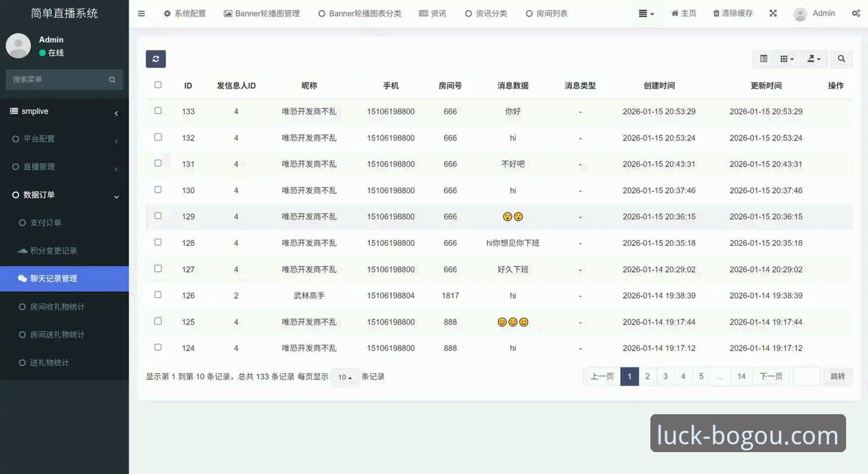Expand the 平台配置 menu

point(64,139)
